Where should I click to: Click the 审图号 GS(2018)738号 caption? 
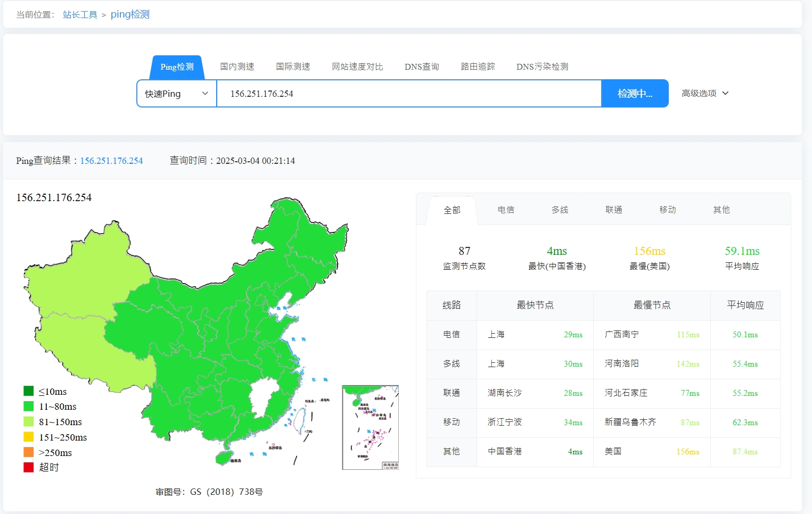tap(209, 492)
